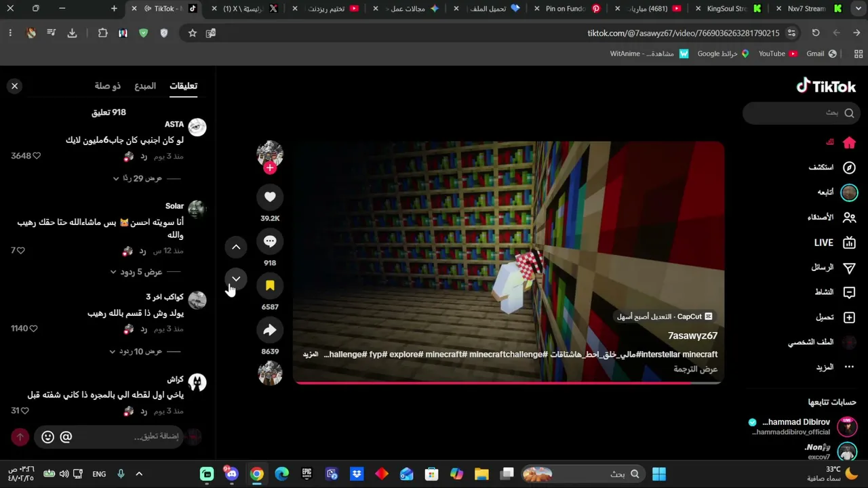Close the comments panel with X
The image size is (868, 488).
click(14, 86)
